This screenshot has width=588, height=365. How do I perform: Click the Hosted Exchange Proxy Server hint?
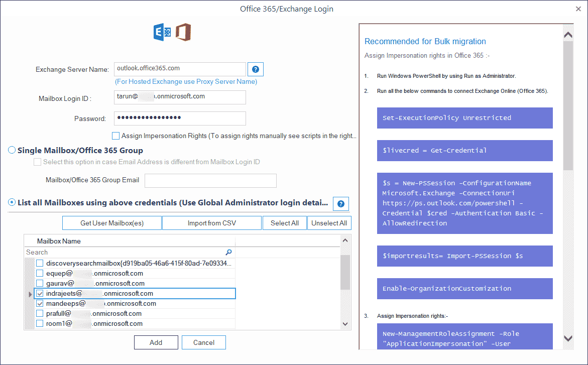(186, 82)
